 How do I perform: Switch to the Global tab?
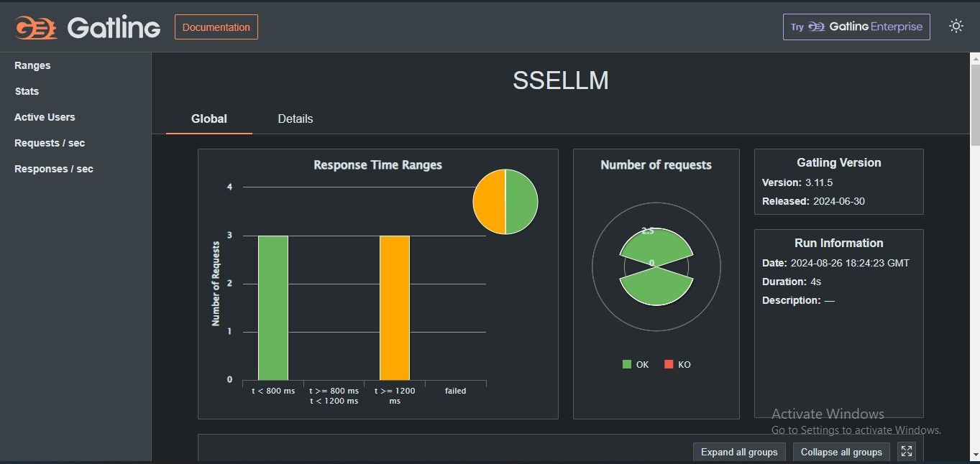(x=209, y=119)
